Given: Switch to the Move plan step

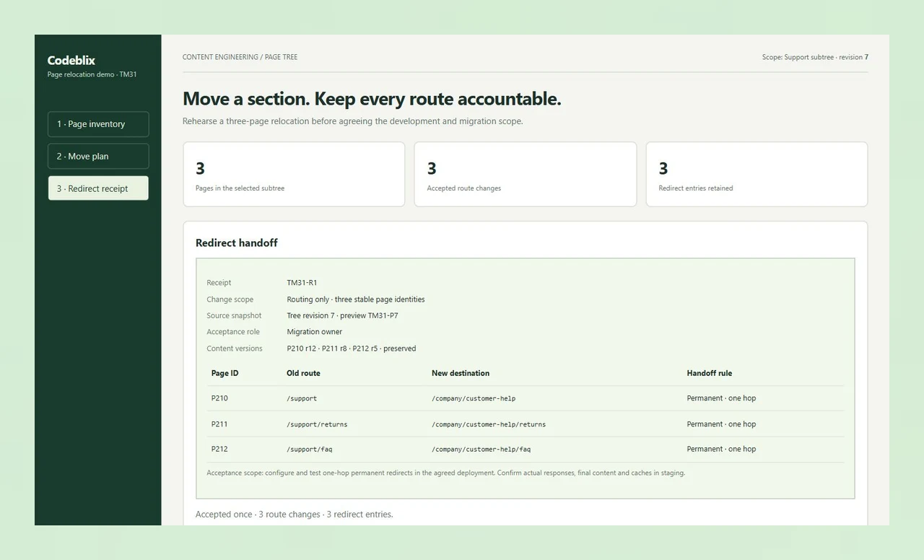Looking at the screenshot, I should point(98,156).
